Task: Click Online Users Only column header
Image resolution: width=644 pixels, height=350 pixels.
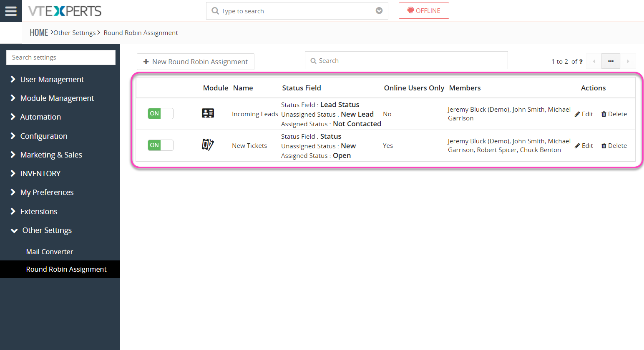Action: pos(414,88)
